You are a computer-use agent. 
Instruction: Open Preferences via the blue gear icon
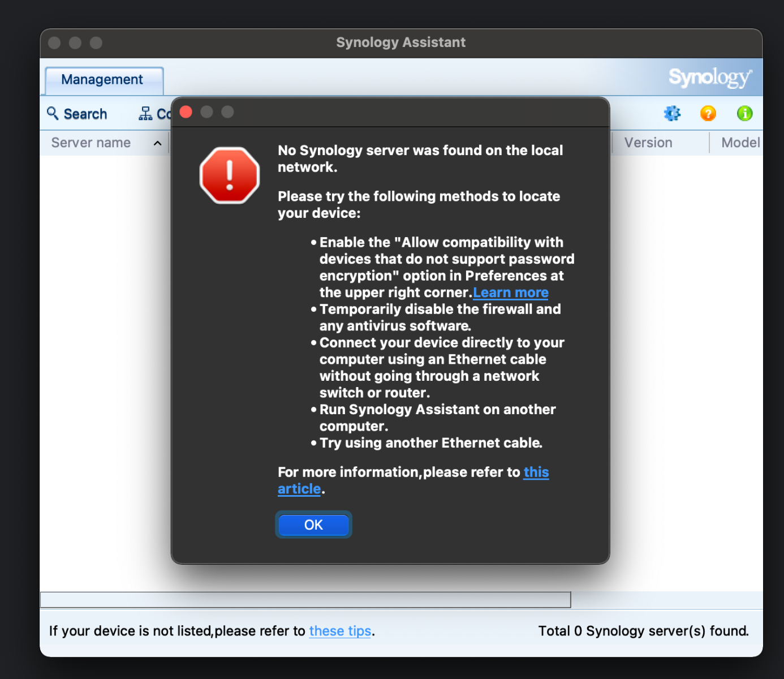(x=672, y=114)
